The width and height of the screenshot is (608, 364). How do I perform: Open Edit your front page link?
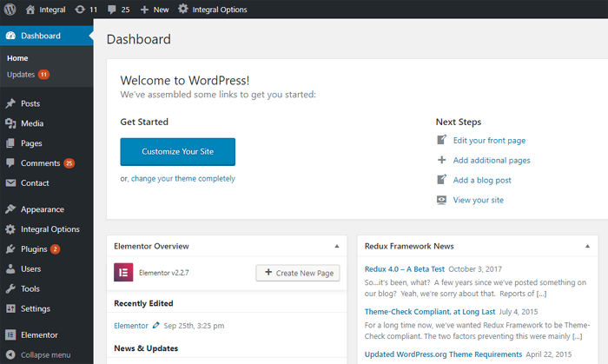(x=489, y=141)
